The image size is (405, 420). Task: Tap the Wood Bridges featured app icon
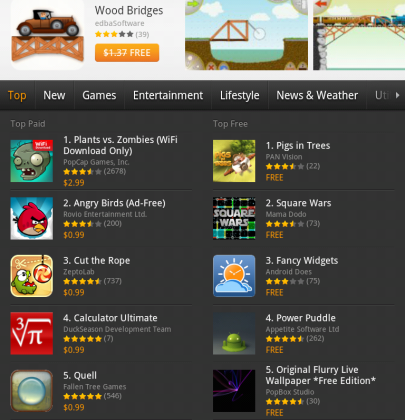[47, 35]
